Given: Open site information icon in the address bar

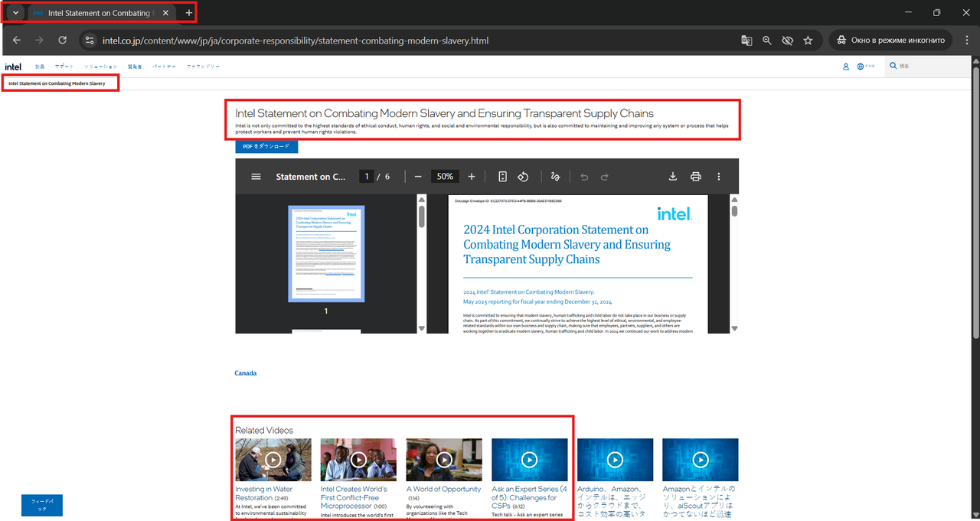Looking at the screenshot, I should coord(90,41).
